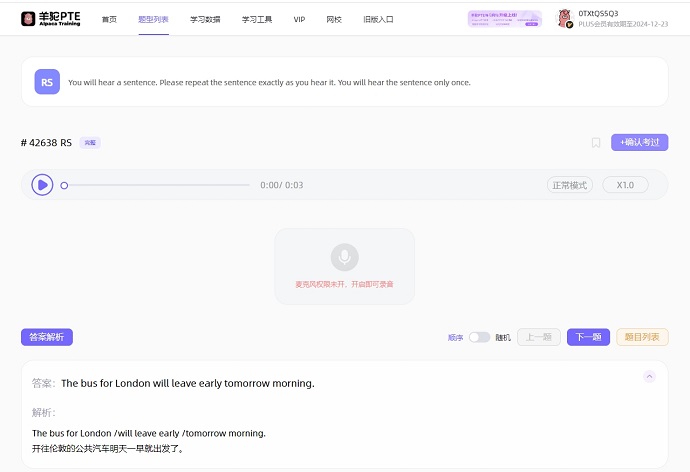Image resolution: width=690 pixels, height=472 pixels.
Task: Click the audio progress slider handle
Action: [x=64, y=185]
